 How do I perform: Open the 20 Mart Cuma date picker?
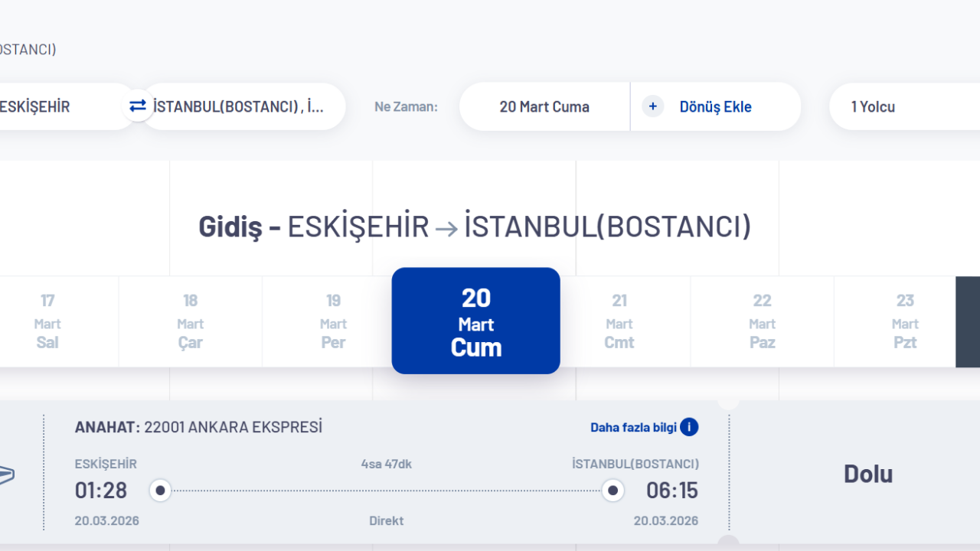[544, 106]
